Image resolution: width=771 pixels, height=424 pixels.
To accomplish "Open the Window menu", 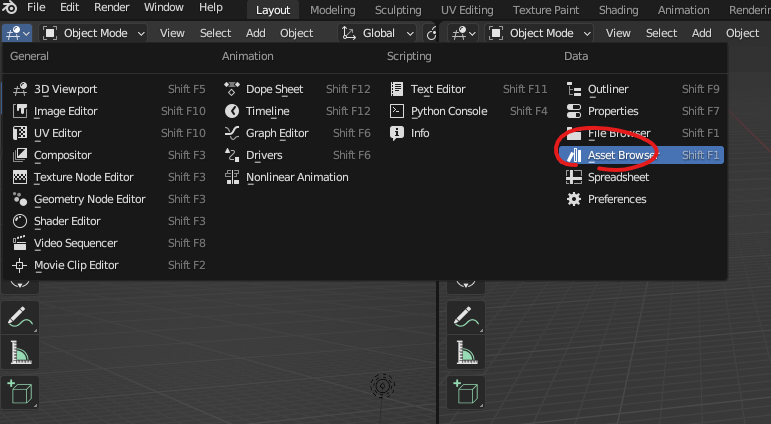I will pos(164,7).
